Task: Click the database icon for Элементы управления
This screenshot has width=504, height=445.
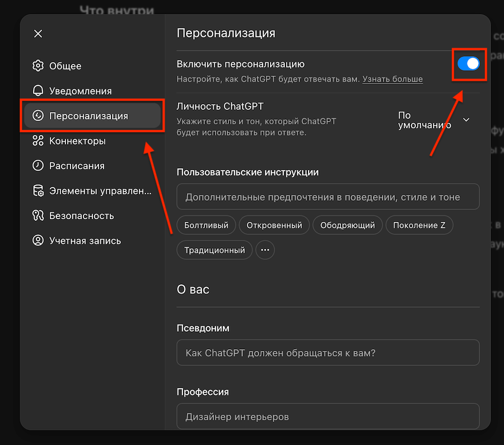Action: 38,191
